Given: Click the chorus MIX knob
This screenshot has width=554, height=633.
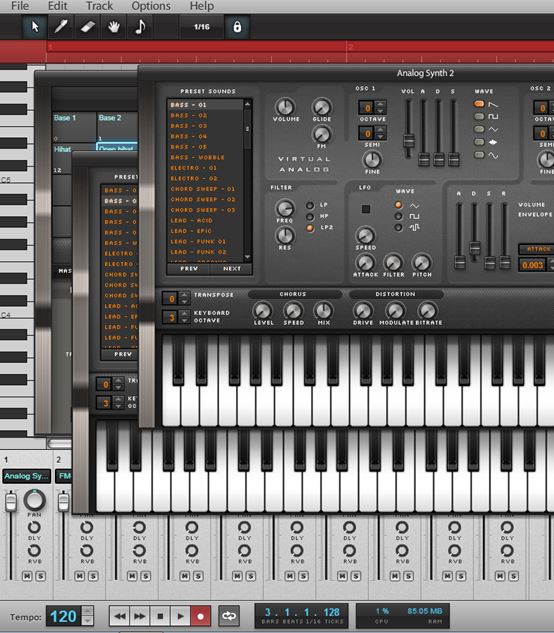Looking at the screenshot, I should (x=323, y=311).
